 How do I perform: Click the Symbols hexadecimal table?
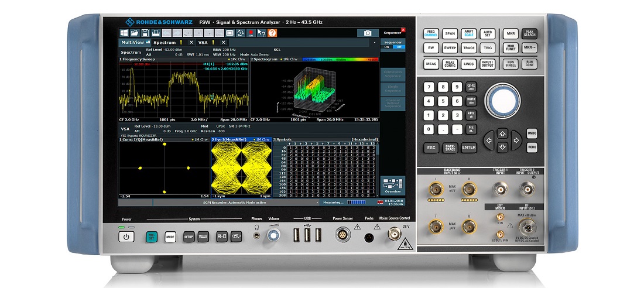pos(326,170)
